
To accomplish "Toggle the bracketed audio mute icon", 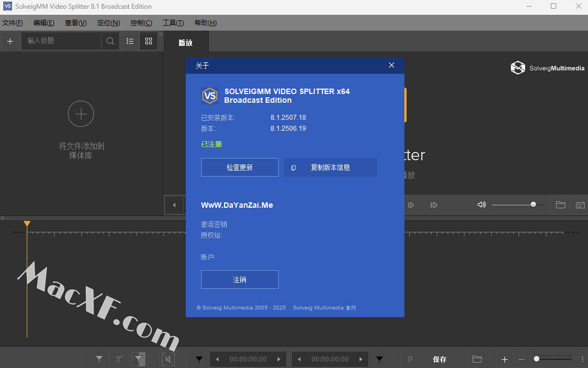I will pos(168,359).
